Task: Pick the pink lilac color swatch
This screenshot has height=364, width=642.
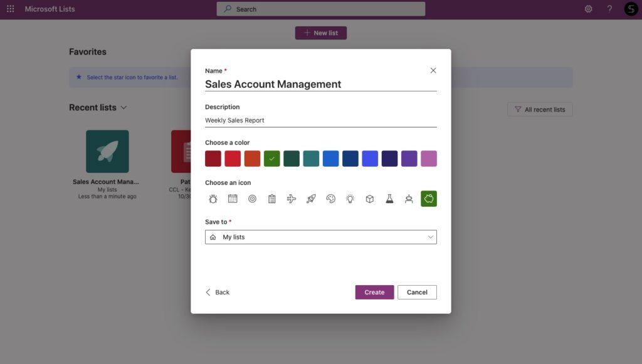Action: pyautogui.click(x=429, y=159)
